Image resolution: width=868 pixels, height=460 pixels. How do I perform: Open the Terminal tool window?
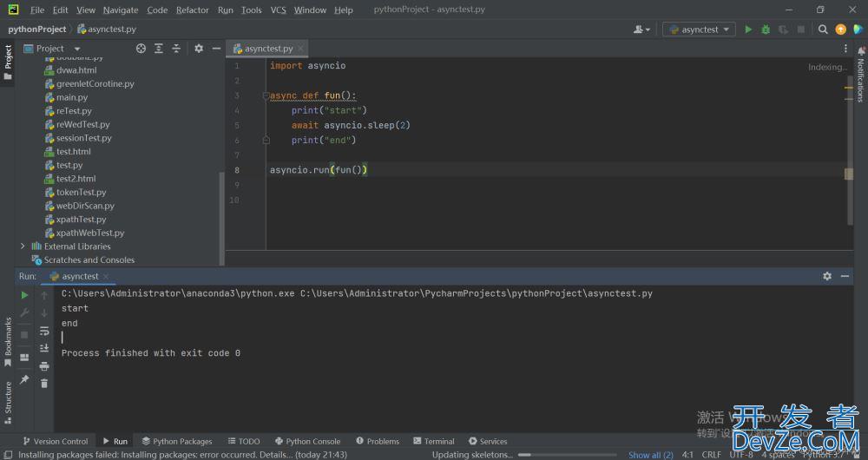click(x=434, y=441)
